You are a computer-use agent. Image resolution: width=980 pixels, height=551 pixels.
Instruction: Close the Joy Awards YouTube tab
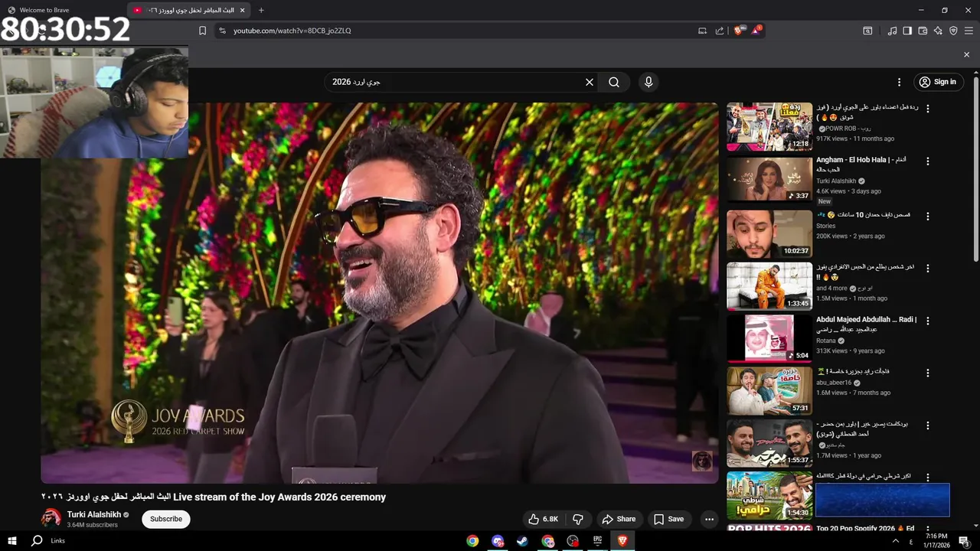(x=243, y=10)
